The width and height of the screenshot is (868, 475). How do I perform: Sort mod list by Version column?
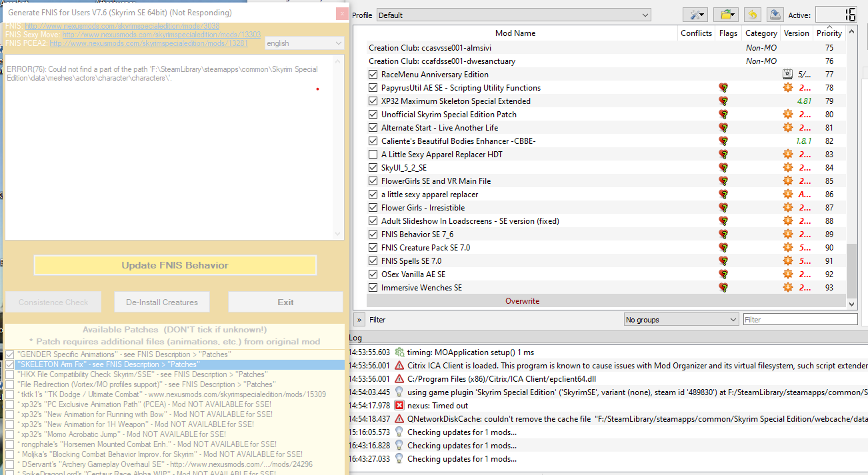click(796, 33)
